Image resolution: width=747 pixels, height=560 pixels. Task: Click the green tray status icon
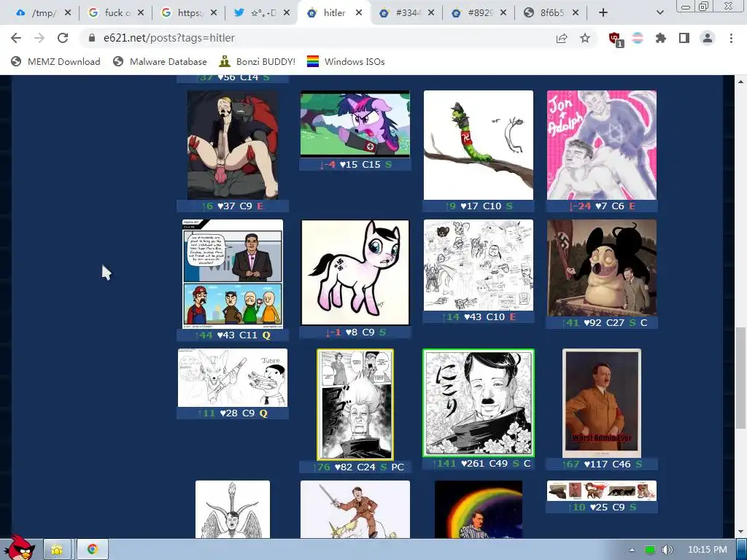tap(650, 550)
